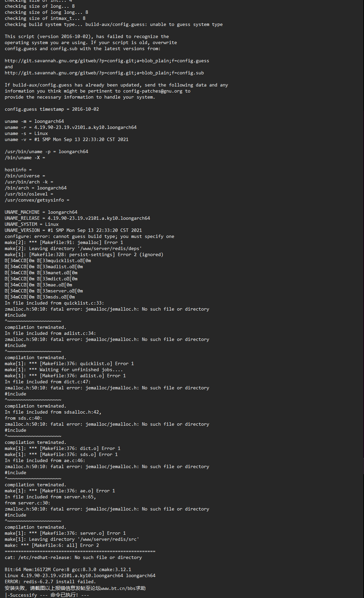
Task: Click the 'Makefile:376: server.o' error line
Action: (x=65, y=533)
